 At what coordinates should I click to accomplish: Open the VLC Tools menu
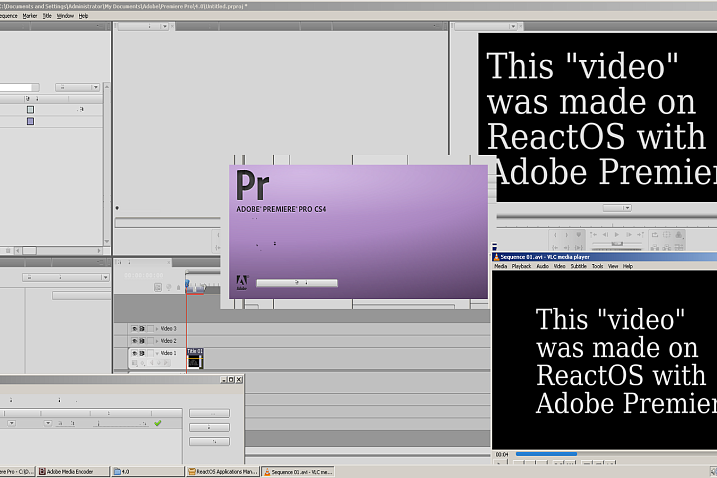[x=597, y=266]
